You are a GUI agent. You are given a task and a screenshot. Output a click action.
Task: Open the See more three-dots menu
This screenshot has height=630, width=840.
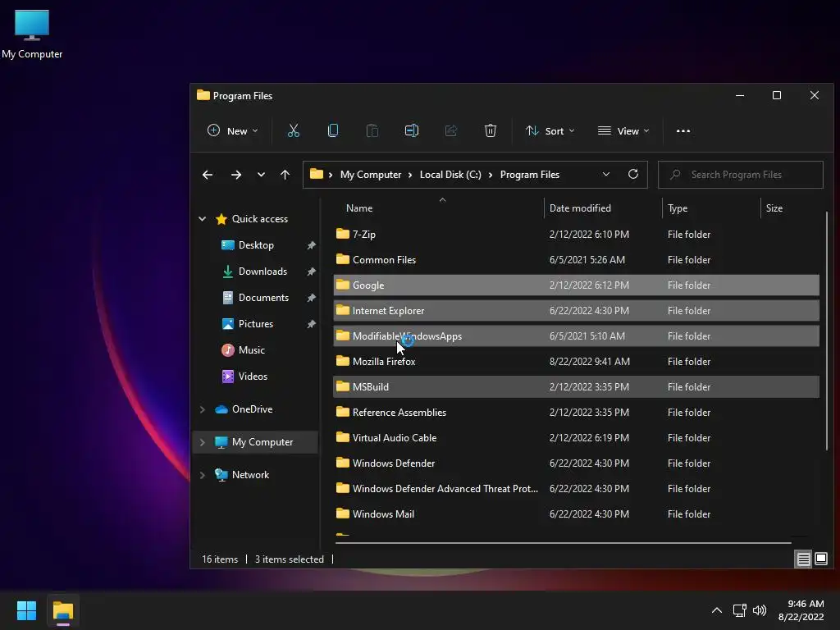click(x=683, y=130)
